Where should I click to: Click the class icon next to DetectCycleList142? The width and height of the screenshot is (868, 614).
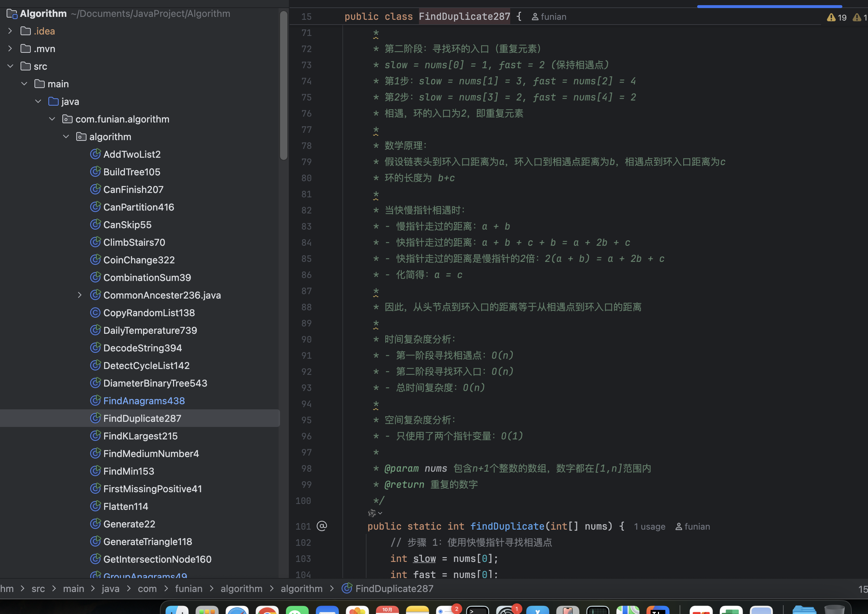(x=95, y=365)
